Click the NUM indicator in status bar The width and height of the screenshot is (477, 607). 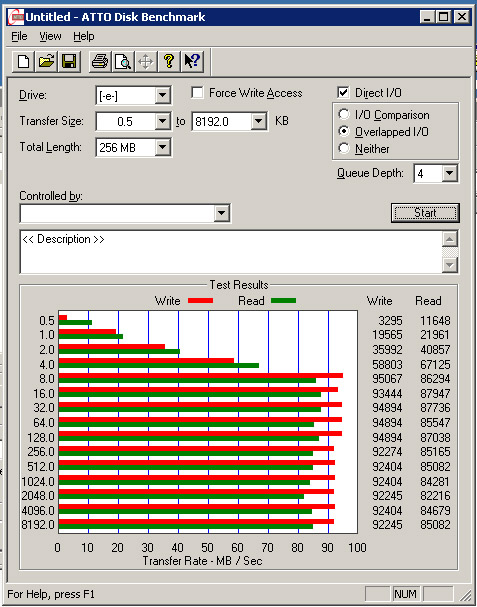click(405, 594)
